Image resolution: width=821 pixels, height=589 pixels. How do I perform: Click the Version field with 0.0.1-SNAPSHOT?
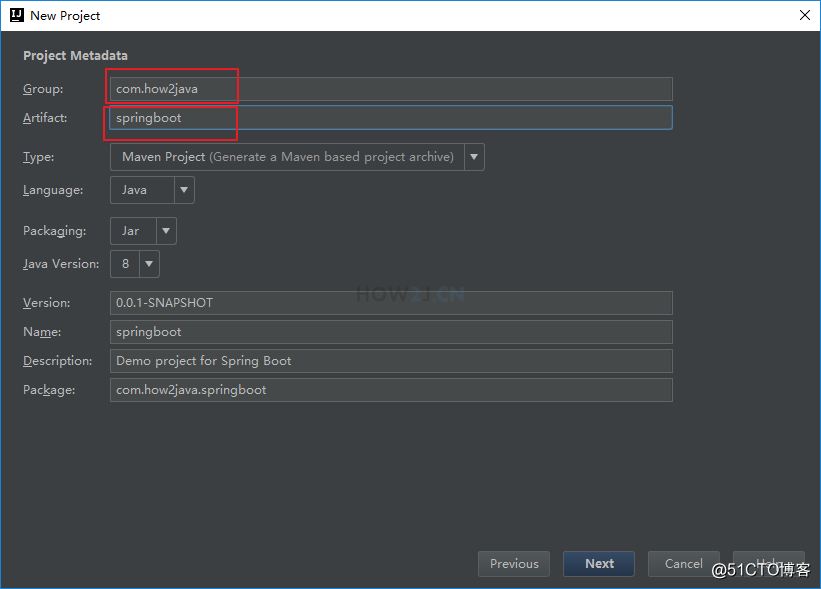391,303
